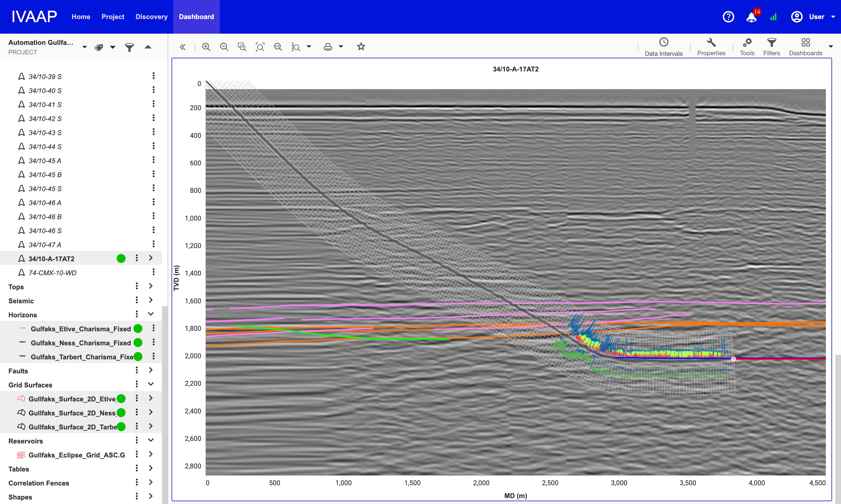Select the rubber band zoom tool
Viewport: 841px width, 504px height.
coord(242,47)
